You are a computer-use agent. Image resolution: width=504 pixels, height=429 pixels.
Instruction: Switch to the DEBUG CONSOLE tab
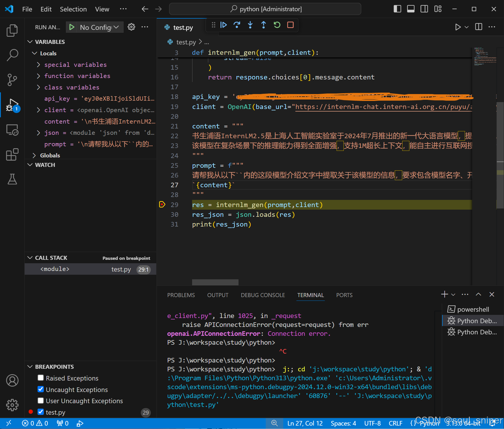pyautogui.click(x=263, y=295)
